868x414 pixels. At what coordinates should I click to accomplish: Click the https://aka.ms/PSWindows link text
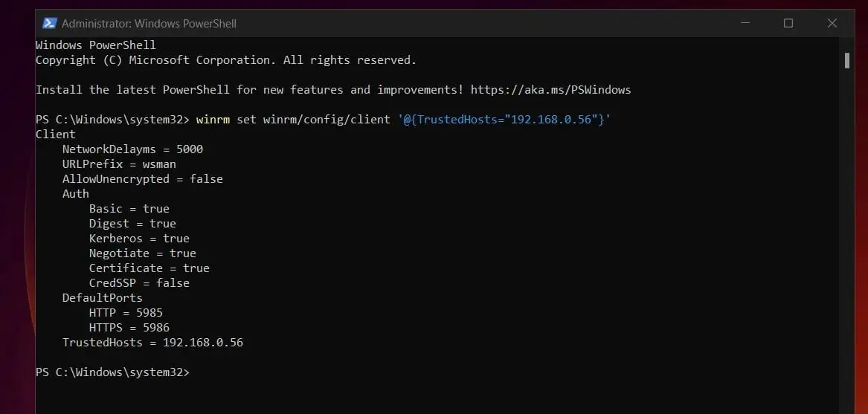551,90
